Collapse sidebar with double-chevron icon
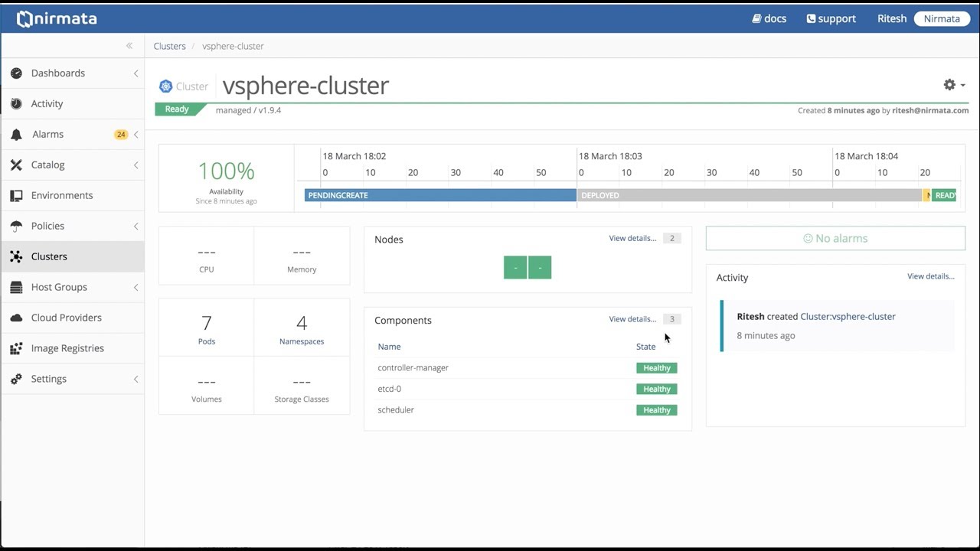Viewport: 980px width, 551px height. 129,46
